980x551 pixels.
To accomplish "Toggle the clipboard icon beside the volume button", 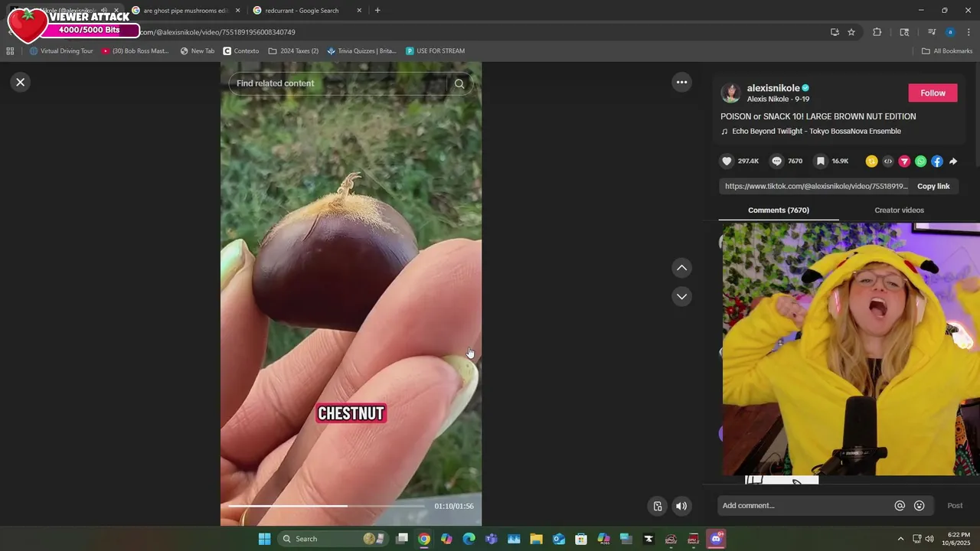I will [x=658, y=506].
